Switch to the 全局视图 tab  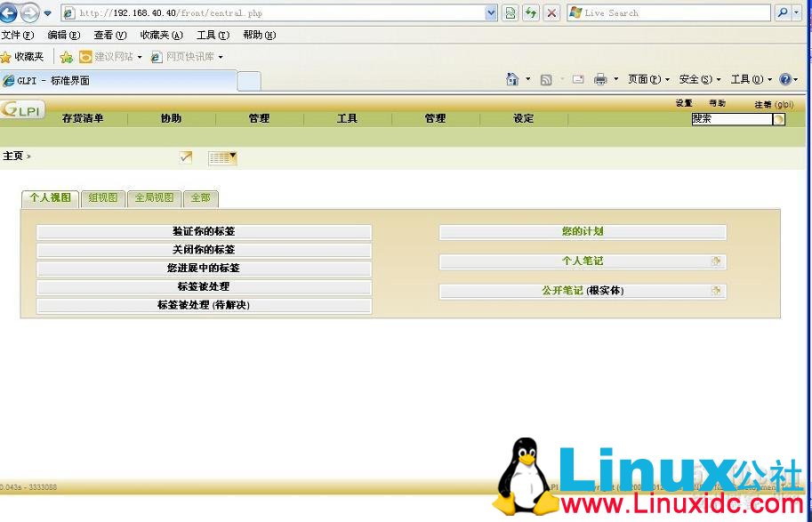click(x=154, y=198)
